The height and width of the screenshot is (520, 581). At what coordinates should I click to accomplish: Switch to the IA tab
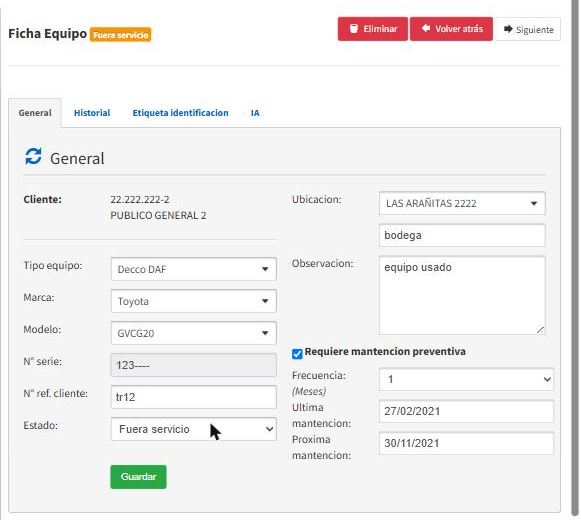tap(255, 113)
